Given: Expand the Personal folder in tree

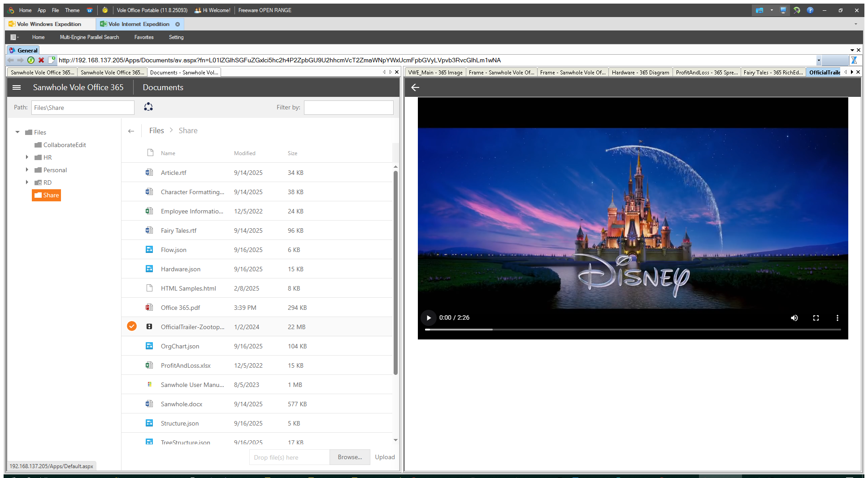Looking at the screenshot, I should pos(27,170).
